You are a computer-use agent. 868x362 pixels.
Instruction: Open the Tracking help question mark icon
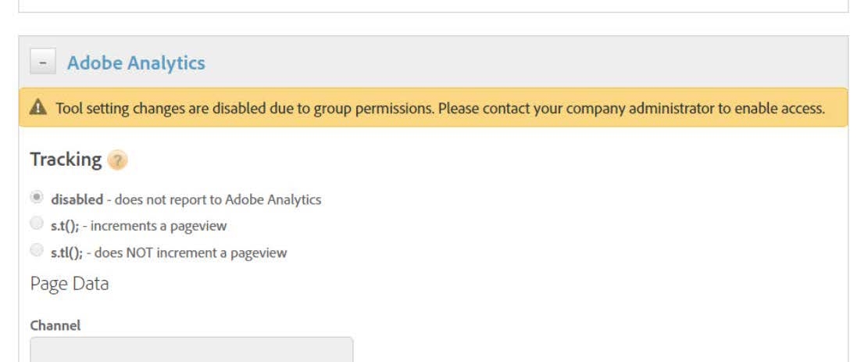click(x=117, y=160)
